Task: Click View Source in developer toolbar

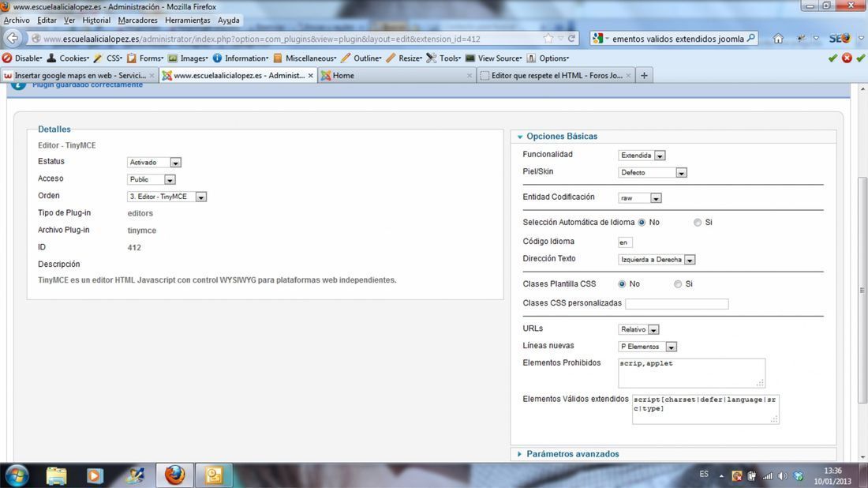Action: pos(493,58)
